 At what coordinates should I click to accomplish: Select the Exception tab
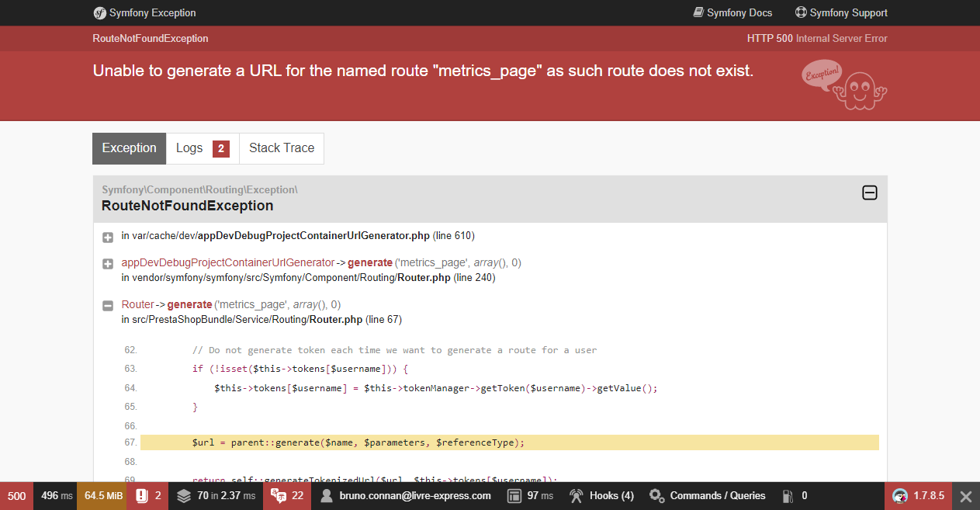[129, 148]
